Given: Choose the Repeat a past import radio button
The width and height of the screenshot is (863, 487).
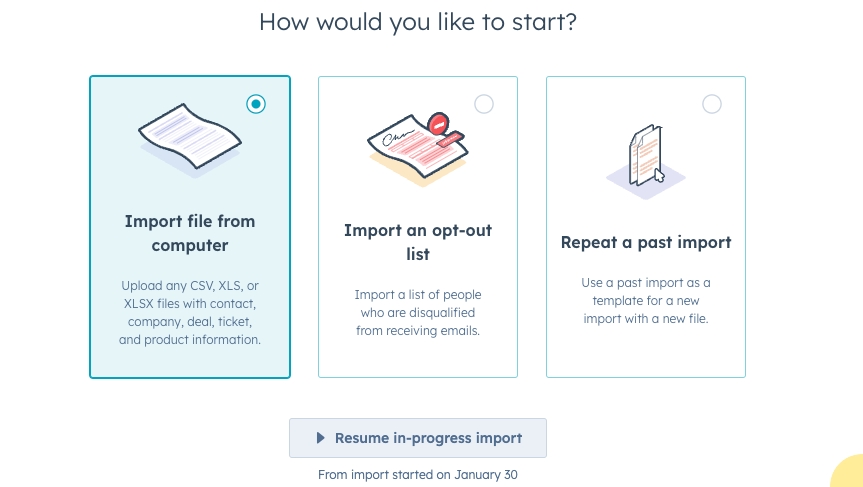Looking at the screenshot, I should click(x=712, y=104).
